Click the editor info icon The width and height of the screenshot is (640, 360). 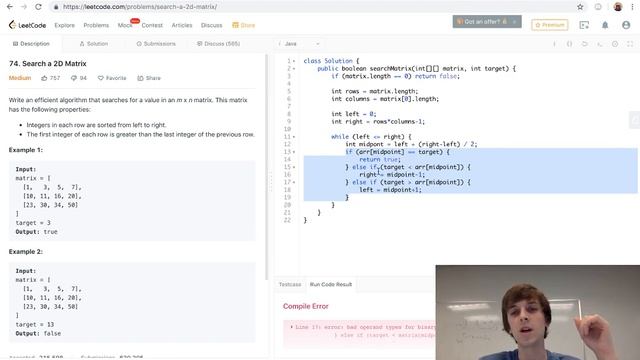(x=554, y=44)
